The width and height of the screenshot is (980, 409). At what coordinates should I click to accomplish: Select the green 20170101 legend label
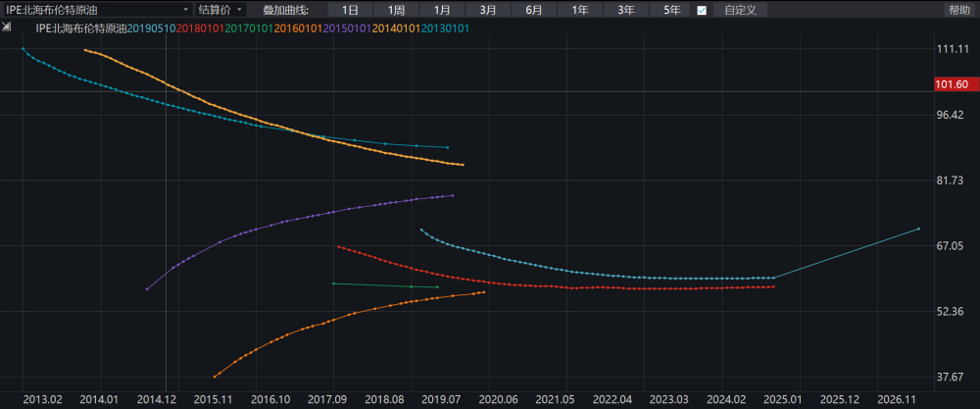tap(249, 28)
